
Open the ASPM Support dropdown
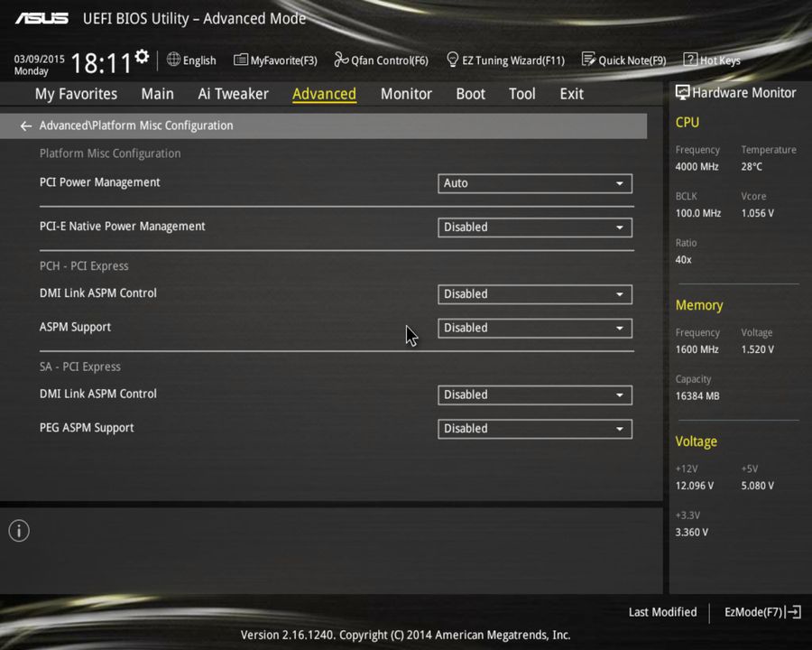[x=534, y=328]
